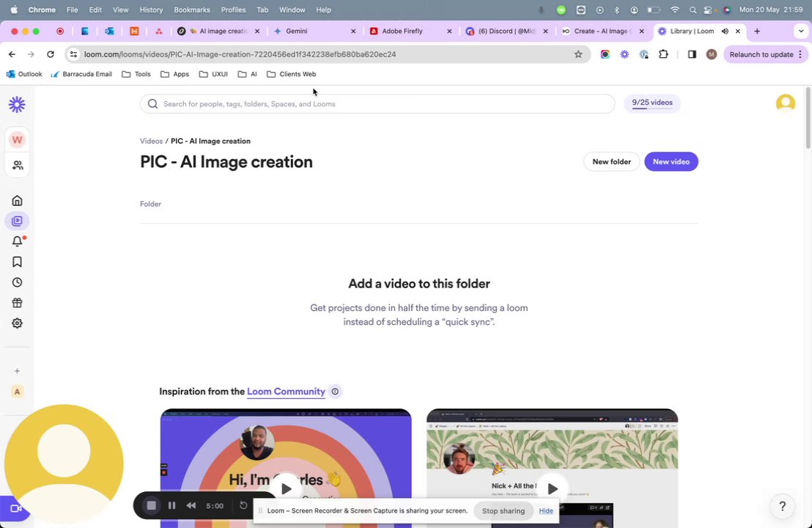Pause the Loom recording
Viewport: 812px width, 528px height.
172,505
